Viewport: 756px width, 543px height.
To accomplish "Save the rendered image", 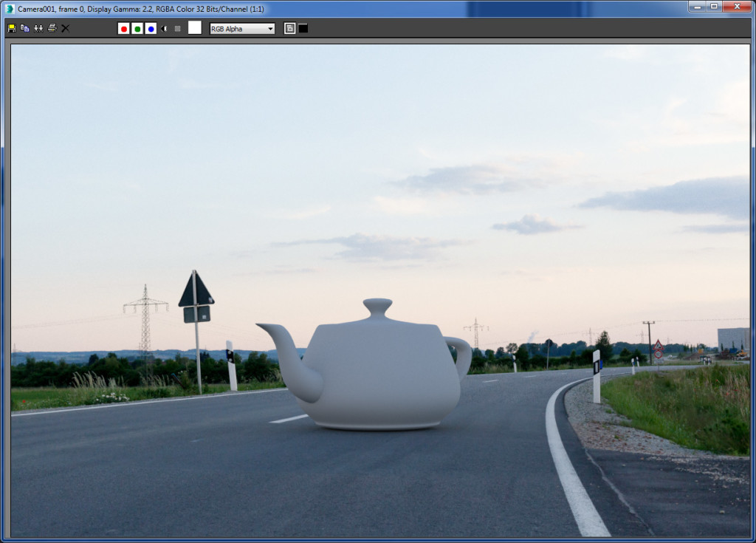I will (11, 28).
